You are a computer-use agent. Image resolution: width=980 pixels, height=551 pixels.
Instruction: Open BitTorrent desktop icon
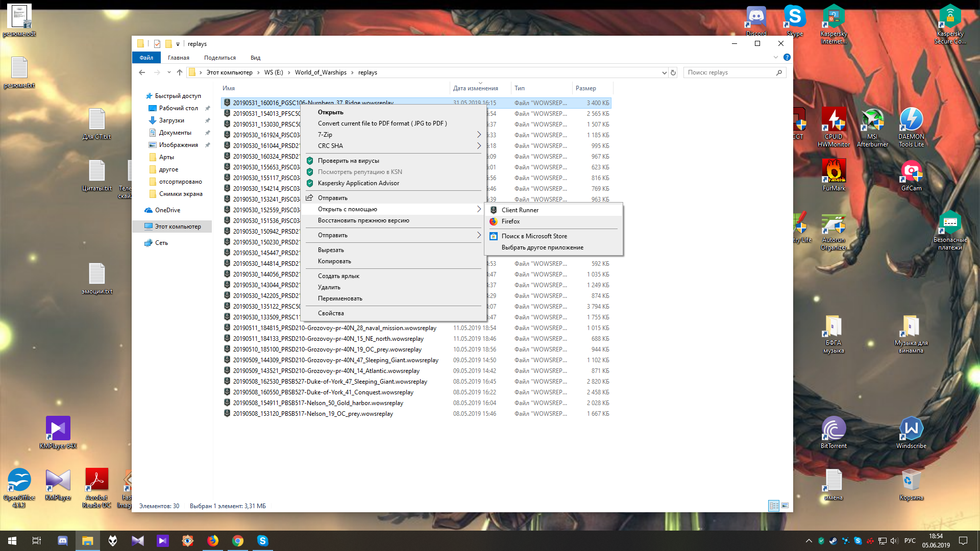click(x=834, y=433)
